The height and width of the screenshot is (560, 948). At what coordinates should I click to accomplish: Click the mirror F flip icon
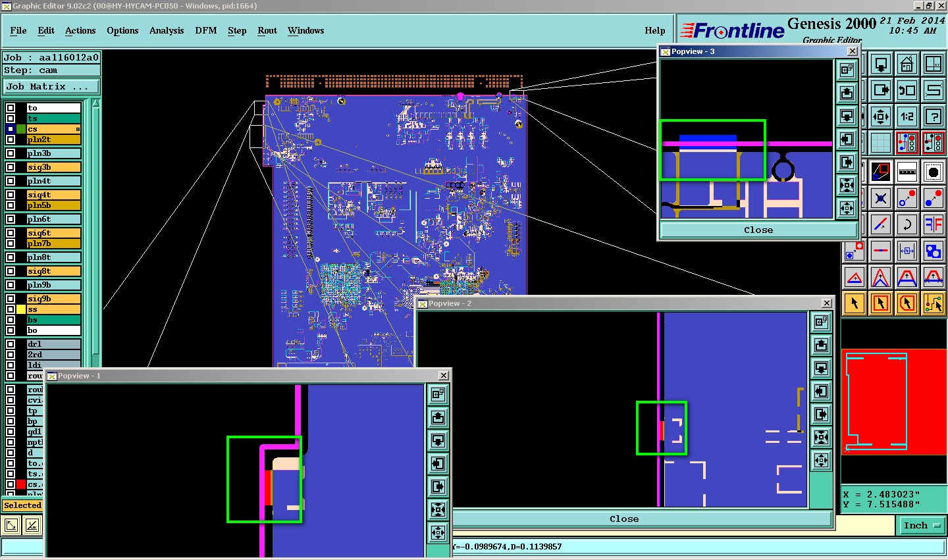pyautogui.click(x=934, y=224)
